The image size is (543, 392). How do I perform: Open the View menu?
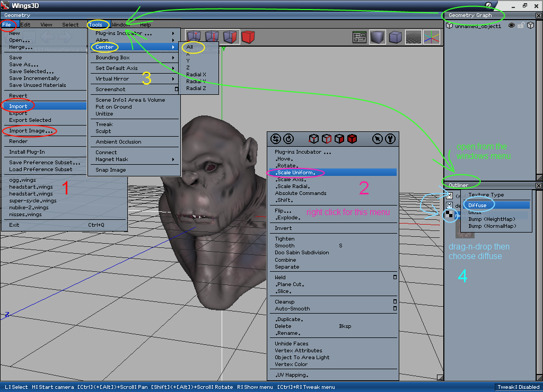46,24
